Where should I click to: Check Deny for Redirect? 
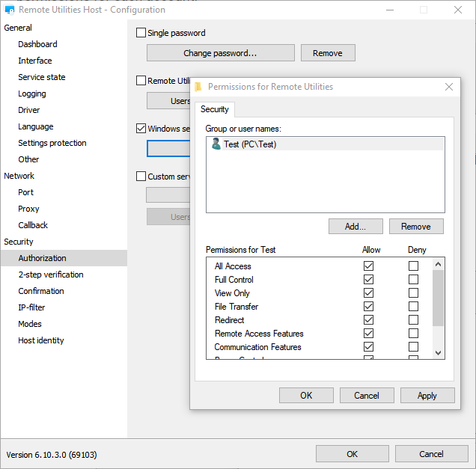[x=413, y=319]
